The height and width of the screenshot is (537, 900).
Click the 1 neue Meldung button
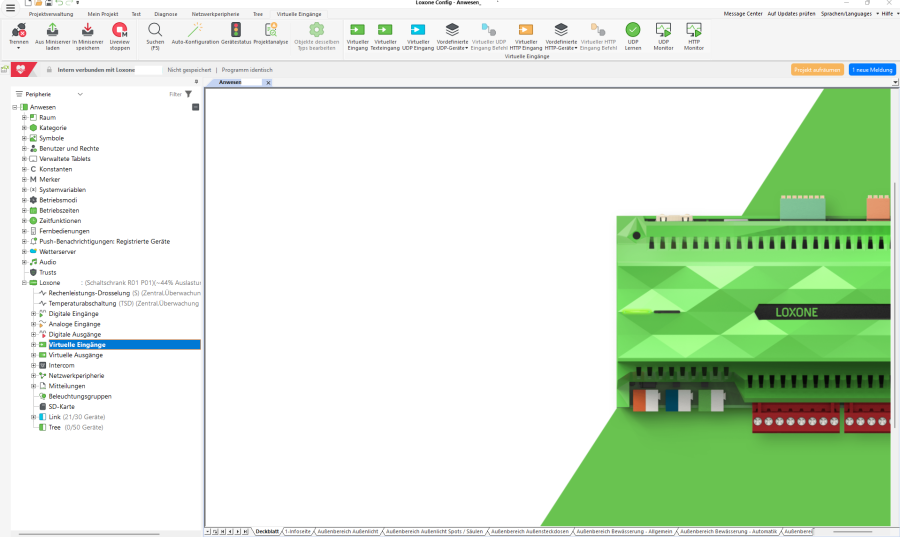coord(872,69)
